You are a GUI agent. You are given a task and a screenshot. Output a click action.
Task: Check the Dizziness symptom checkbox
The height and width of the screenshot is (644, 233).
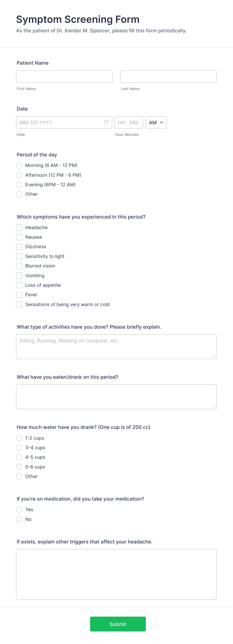(x=19, y=247)
